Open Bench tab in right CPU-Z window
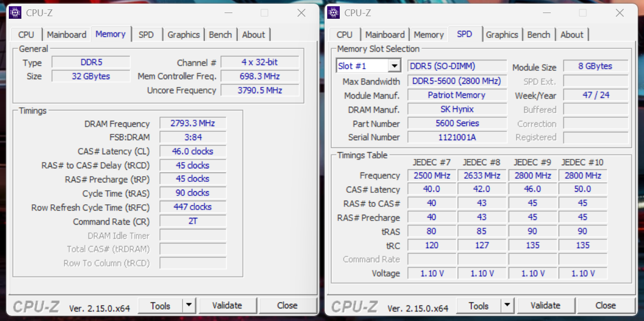Image resolution: width=644 pixels, height=321 pixels. [x=539, y=35]
